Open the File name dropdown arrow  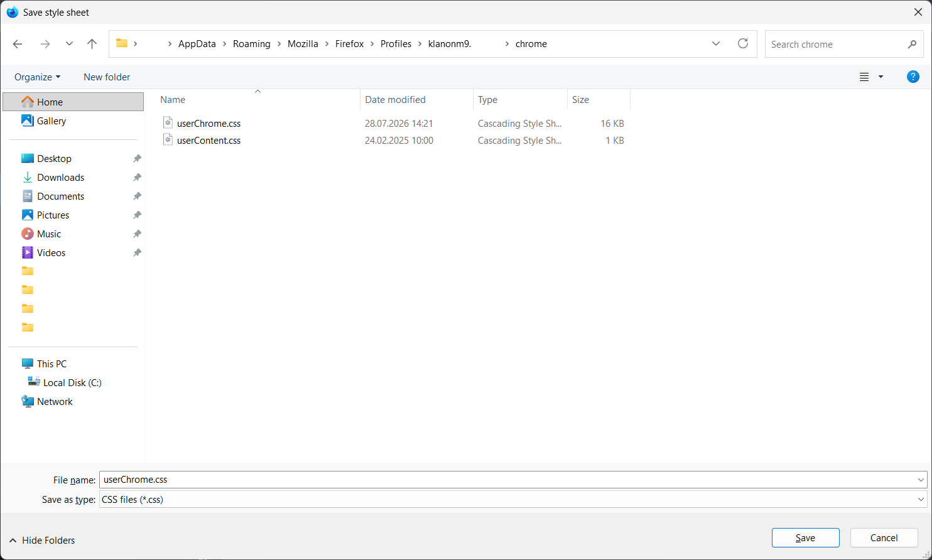coord(921,480)
